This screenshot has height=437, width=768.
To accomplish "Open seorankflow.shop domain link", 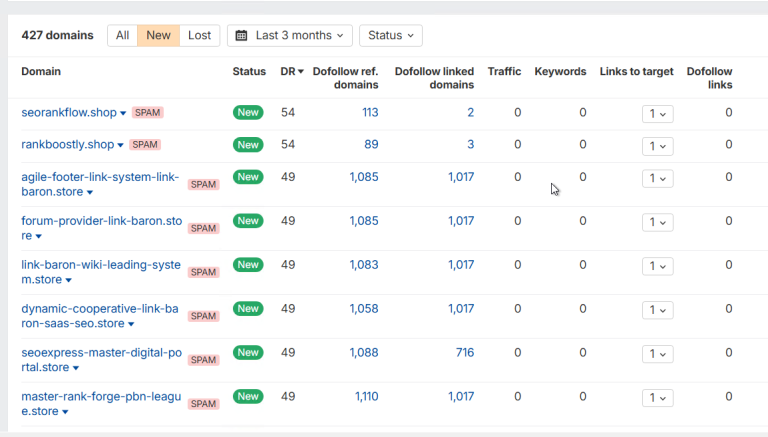I will tap(69, 113).
